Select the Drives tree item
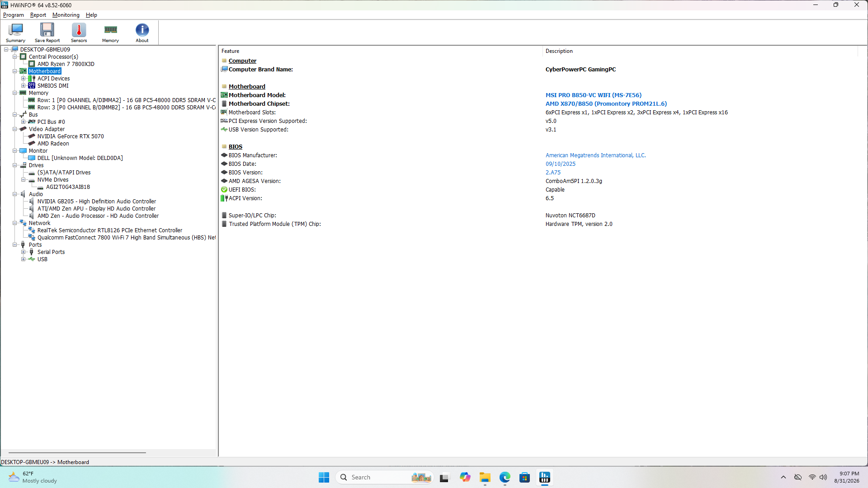This screenshot has height=488, width=868. coord(36,165)
